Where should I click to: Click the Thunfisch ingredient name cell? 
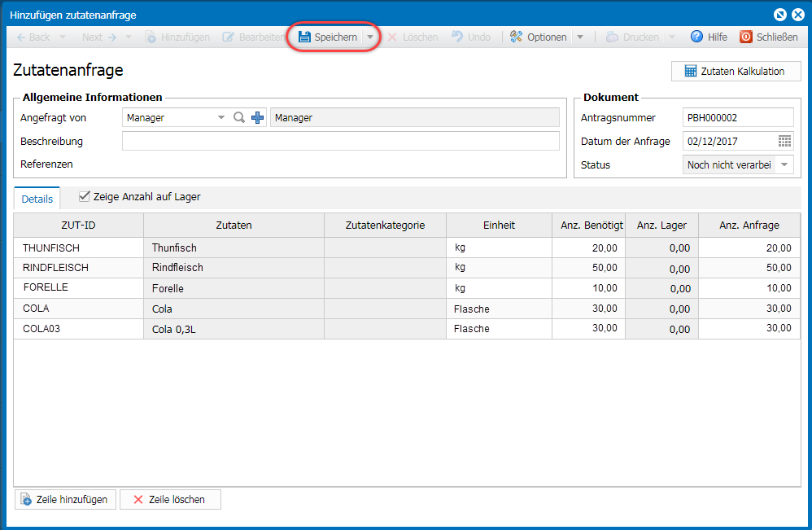(234, 247)
